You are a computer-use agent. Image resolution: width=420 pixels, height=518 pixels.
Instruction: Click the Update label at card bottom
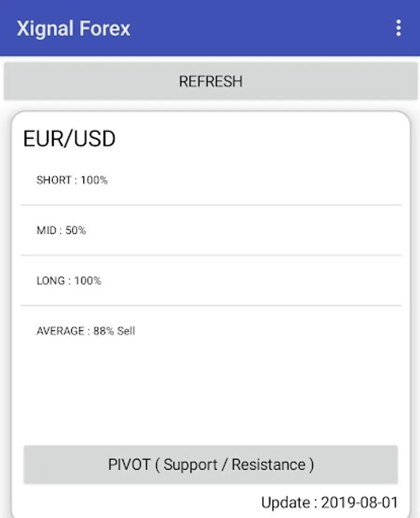click(x=286, y=503)
